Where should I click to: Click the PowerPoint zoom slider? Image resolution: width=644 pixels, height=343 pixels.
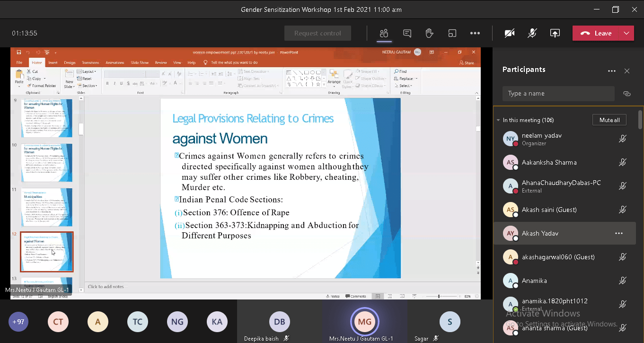[439, 296]
